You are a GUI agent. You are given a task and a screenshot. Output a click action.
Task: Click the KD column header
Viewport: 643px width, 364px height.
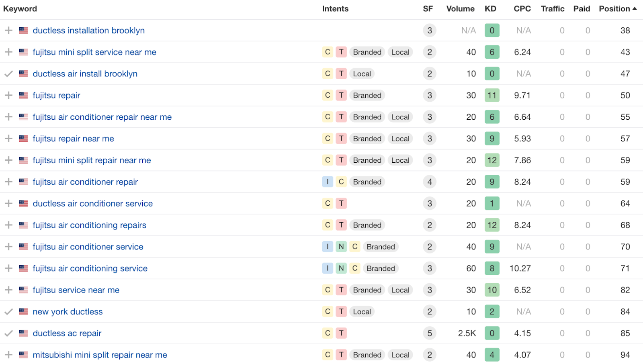490,8
